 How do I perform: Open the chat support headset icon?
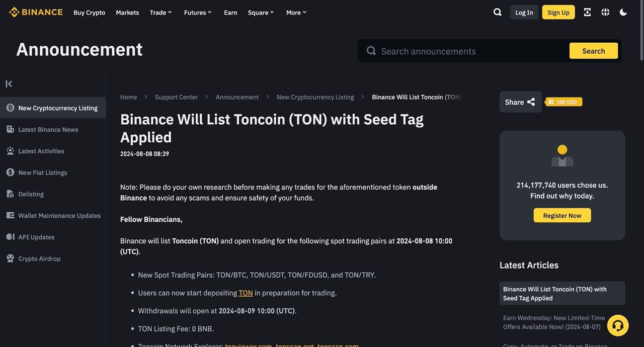click(x=618, y=325)
